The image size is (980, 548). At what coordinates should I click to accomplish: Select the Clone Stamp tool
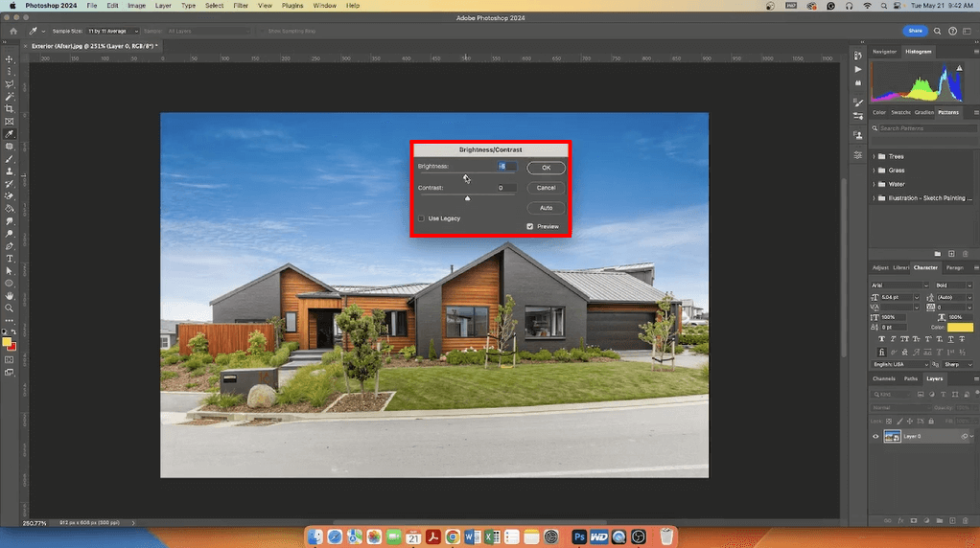[x=9, y=171]
